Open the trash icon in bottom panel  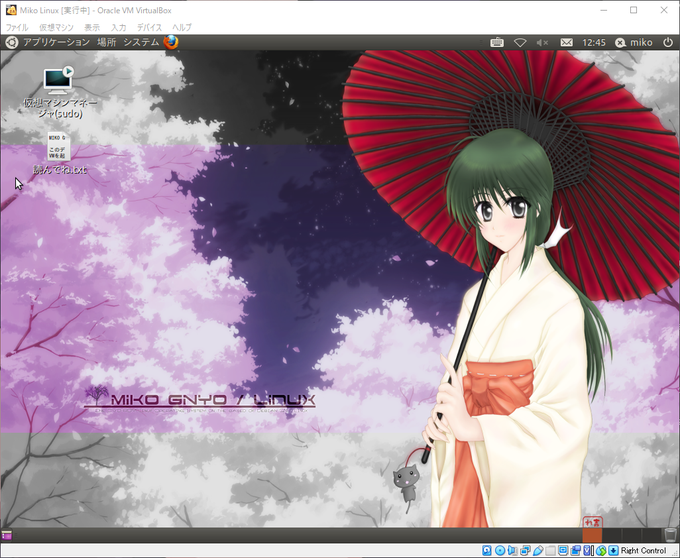coord(670,535)
